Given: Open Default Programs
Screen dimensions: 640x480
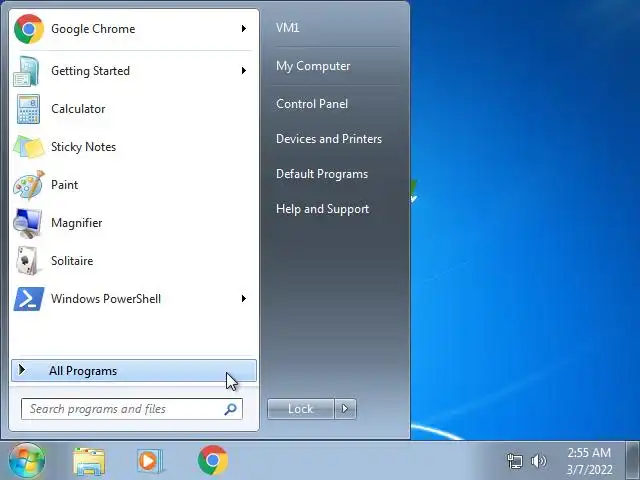Looking at the screenshot, I should point(322,174).
